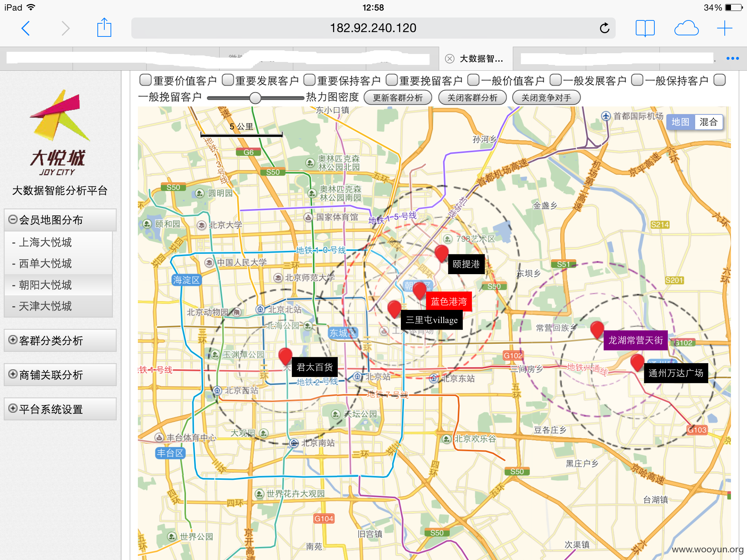This screenshot has width=747, height=560.
Task: Click the 颐提港 black label
Action: coord(466,264)
